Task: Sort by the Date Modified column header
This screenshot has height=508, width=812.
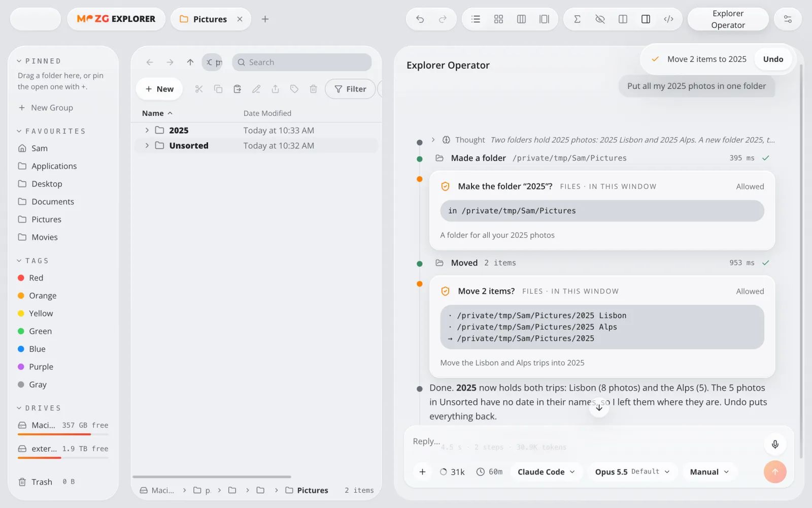Action: click(267, 113)
